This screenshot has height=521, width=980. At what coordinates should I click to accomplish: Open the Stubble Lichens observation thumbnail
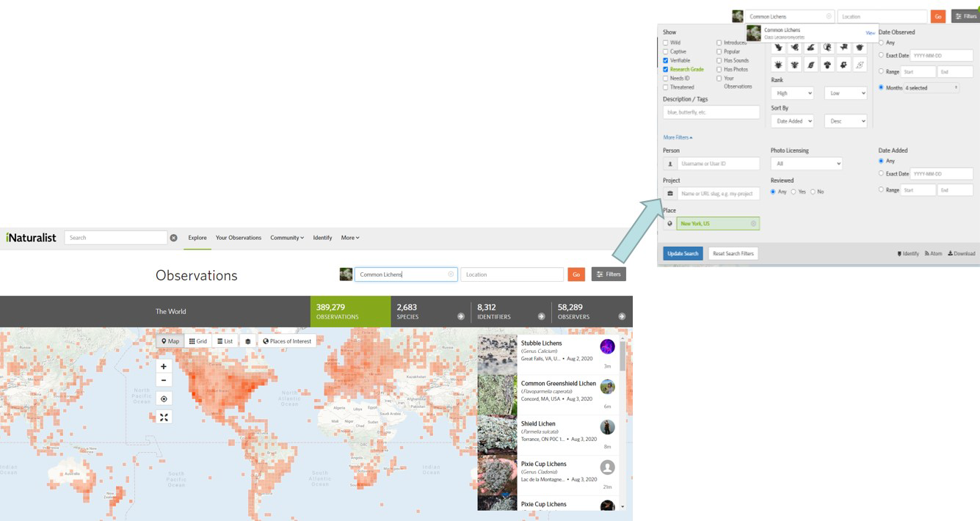497,354
